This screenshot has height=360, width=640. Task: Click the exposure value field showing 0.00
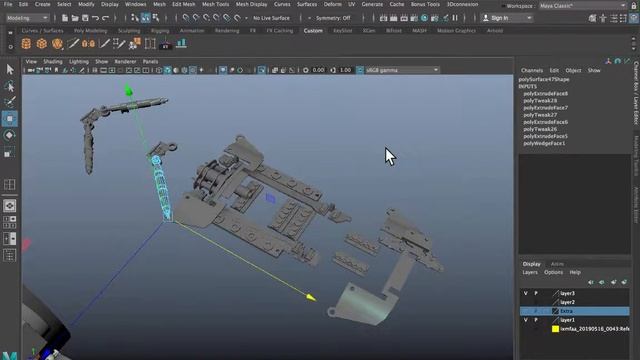[318, 70]
